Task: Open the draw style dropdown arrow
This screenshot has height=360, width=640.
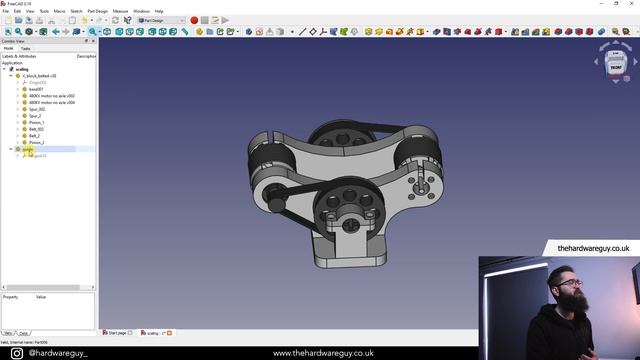Action: click(x=36, y=31)
